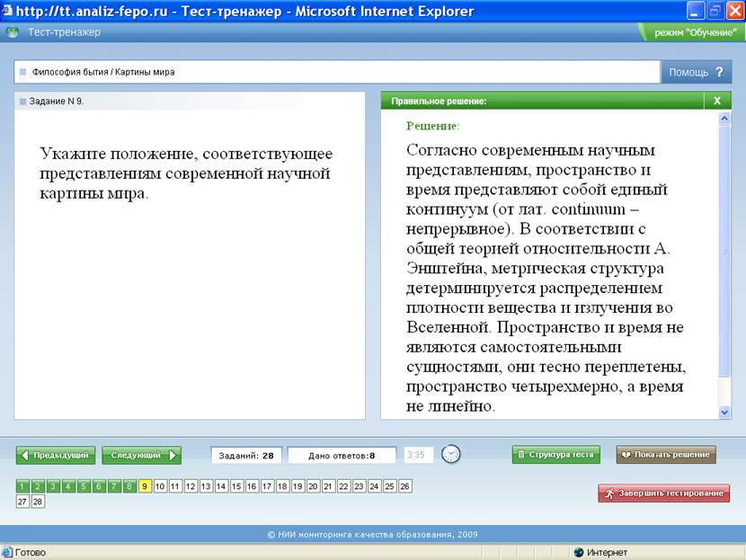
Task: Click Internet Explorer page icon in title bar
Action: (7, 11)
